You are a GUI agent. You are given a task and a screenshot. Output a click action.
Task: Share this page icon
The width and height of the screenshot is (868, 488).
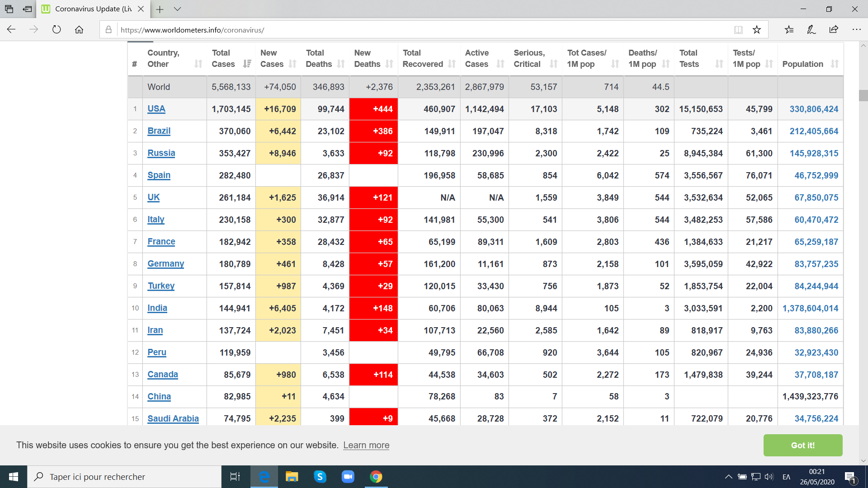tap(834, 30)
